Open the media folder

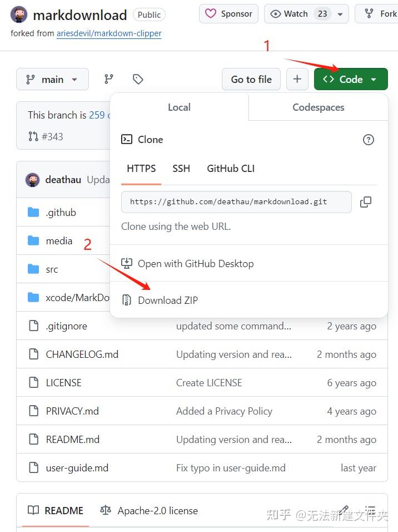[59, 241]
